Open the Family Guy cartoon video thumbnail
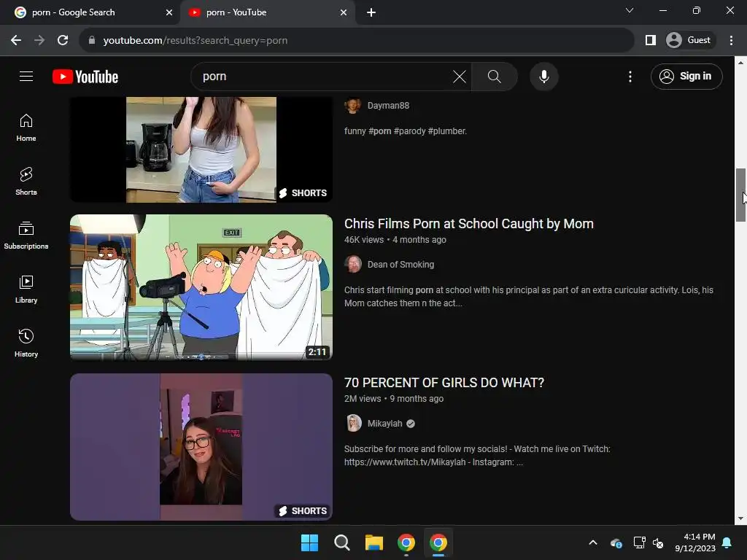The image size is (747, 560). (x=201, y=287)
